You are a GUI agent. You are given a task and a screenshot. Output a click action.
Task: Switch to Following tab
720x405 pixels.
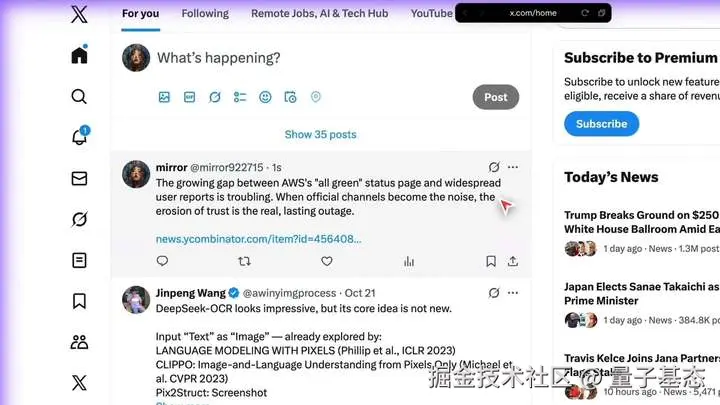205,14
